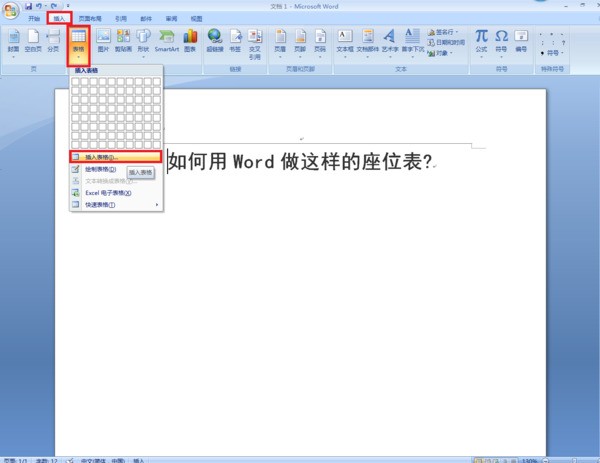Image resolution: width=600 pixels, height=463 pixels.
Task: Open quick access toolbar customize arrow
Action: (68, 6)
